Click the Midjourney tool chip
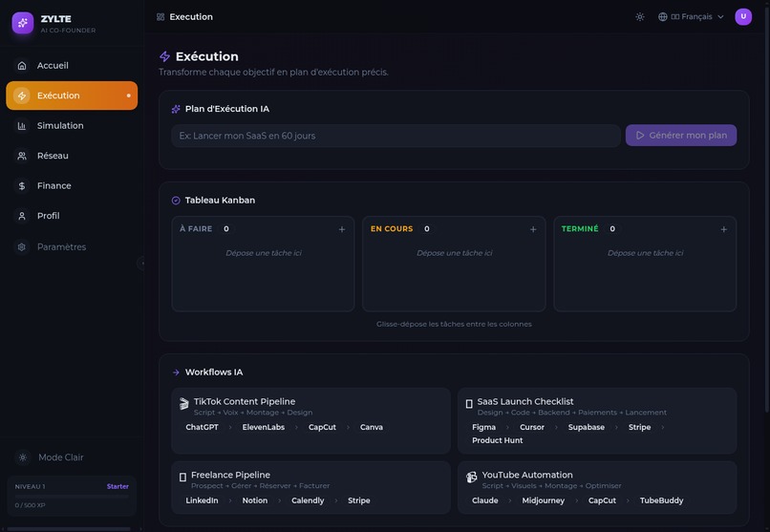The width and height of the screenshot is (770, 532). pyautogui.click(x=544, y=500)
